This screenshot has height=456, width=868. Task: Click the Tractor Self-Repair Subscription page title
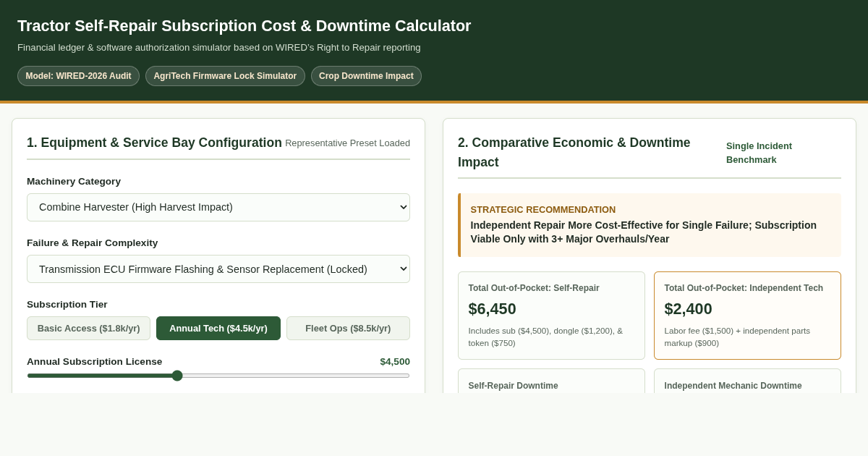coord(244,26)
